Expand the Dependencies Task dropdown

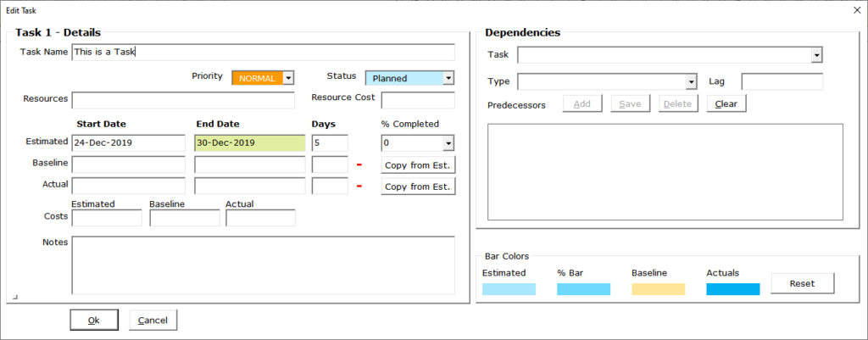[x=816, y=55]
